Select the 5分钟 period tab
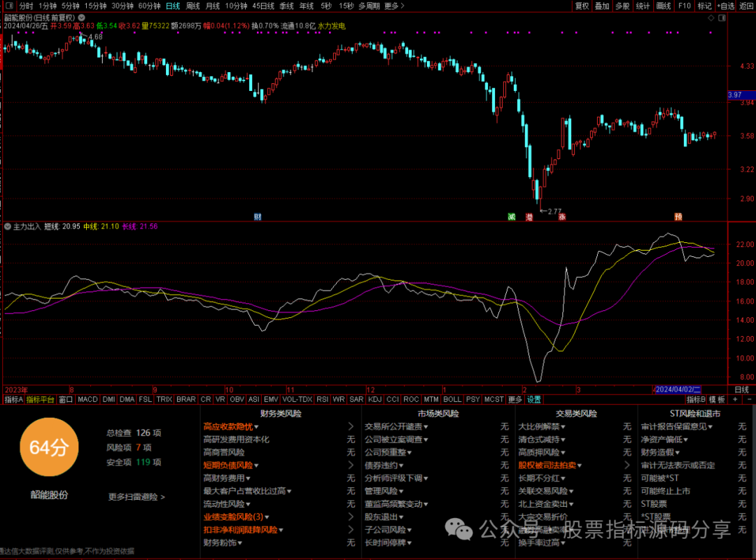756x560 pixels. tap(71, 6)
